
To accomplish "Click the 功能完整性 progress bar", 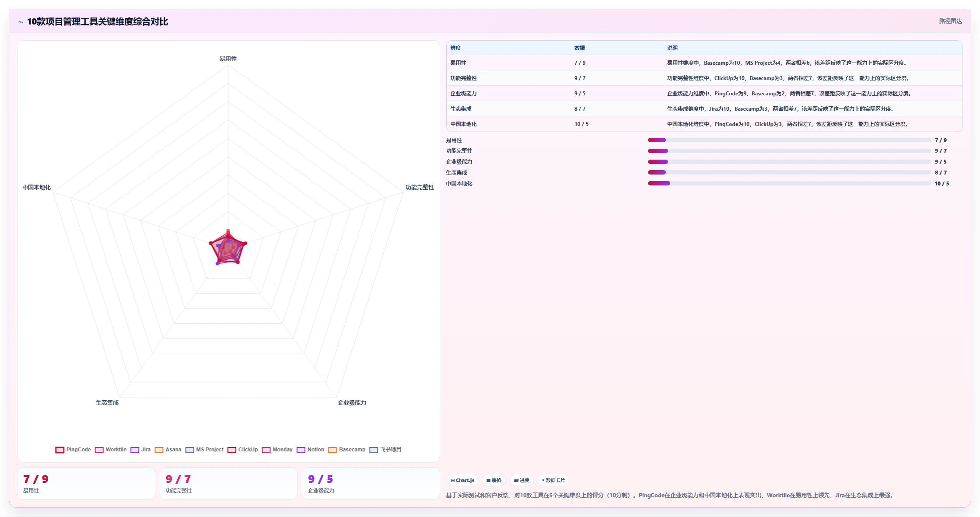I will tap(789, 151).
